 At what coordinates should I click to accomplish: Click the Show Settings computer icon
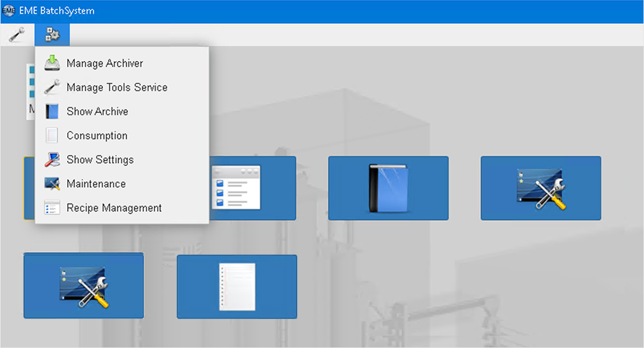tap(52, 160)
